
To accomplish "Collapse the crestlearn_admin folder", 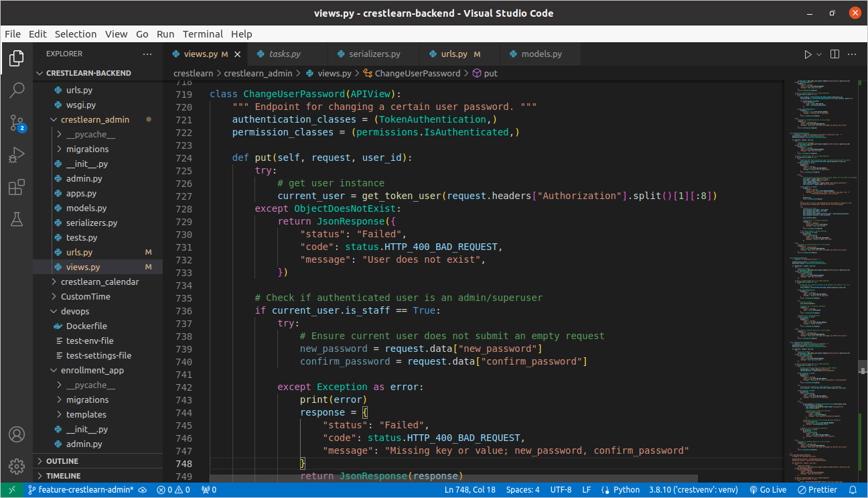I will [x=98, y=119].
